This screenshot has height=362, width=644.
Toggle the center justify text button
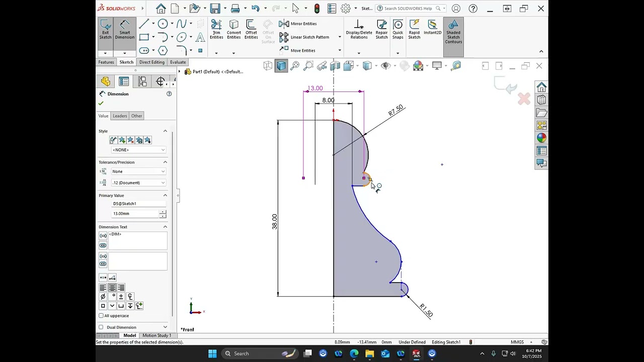(112, 288)
